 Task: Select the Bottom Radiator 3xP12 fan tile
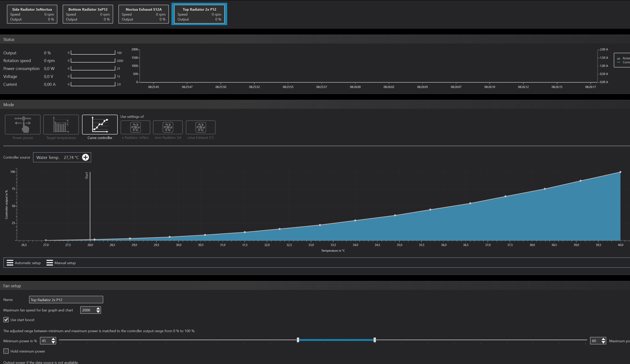point(88,14)
